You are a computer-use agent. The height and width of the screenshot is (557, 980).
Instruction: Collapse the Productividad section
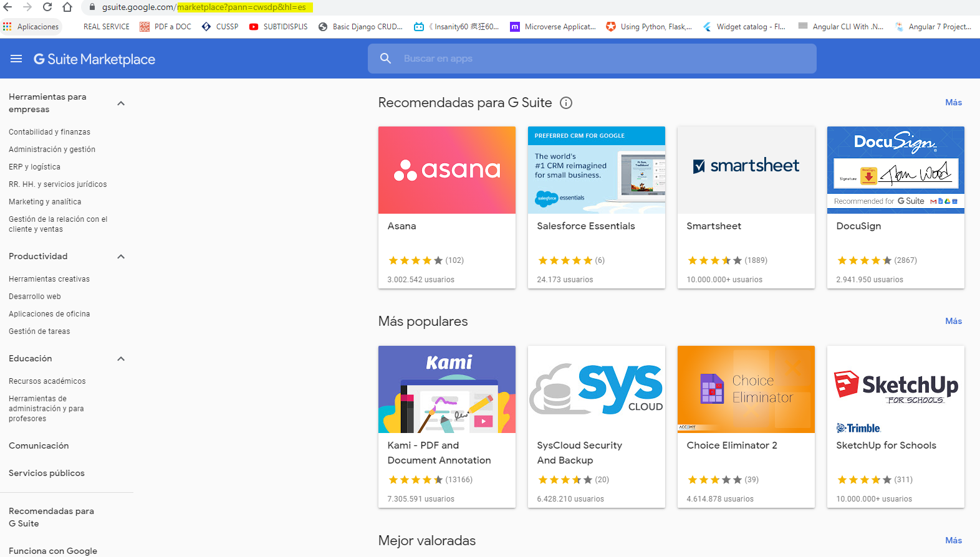point(121,257)
